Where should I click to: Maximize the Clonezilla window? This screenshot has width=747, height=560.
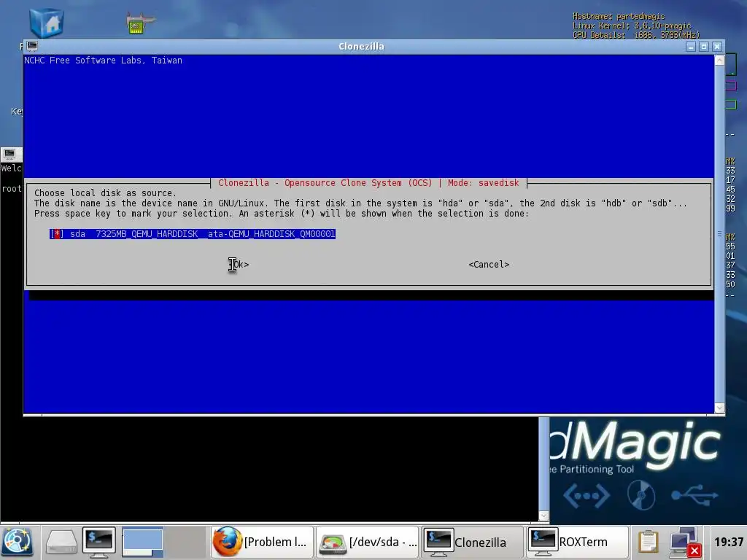pyautogui.click(x=704, y=46)
